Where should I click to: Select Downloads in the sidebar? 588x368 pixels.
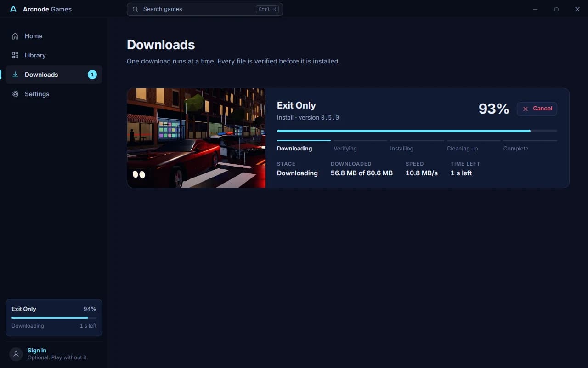54,75
